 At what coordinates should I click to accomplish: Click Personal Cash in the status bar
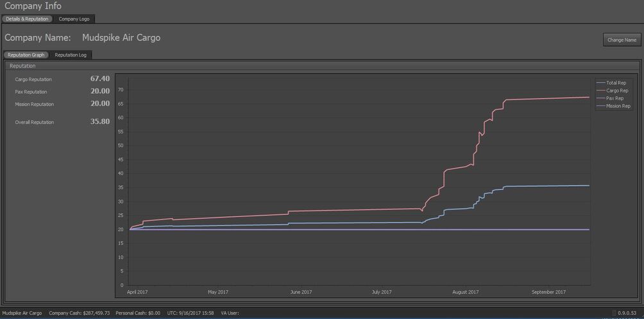138,313
